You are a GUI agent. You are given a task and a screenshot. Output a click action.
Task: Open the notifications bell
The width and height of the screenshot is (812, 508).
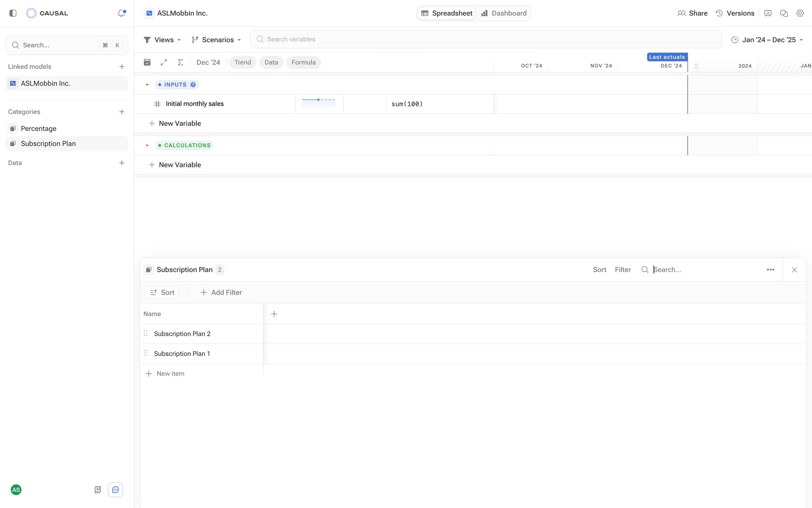[x=122, y=13]
